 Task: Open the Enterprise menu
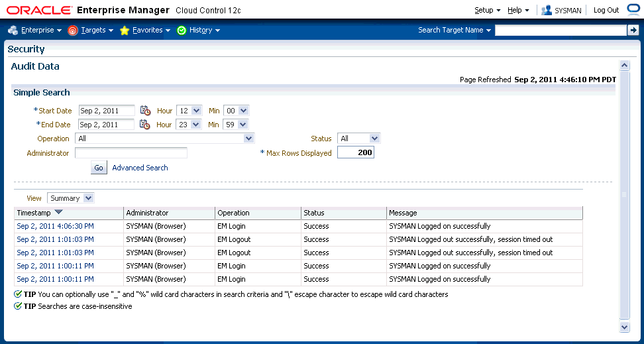point(41,30)
